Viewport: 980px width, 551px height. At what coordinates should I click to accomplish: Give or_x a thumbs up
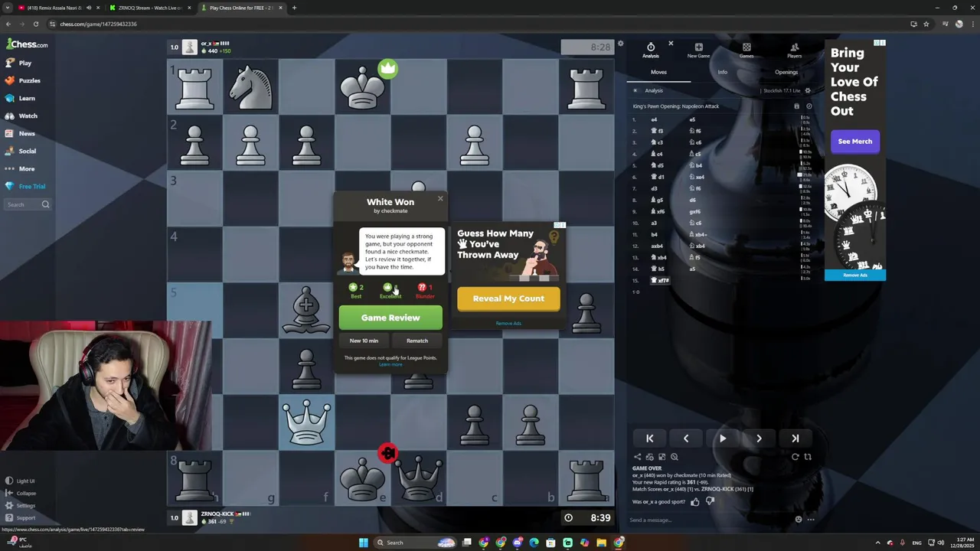tap(695, 502)
